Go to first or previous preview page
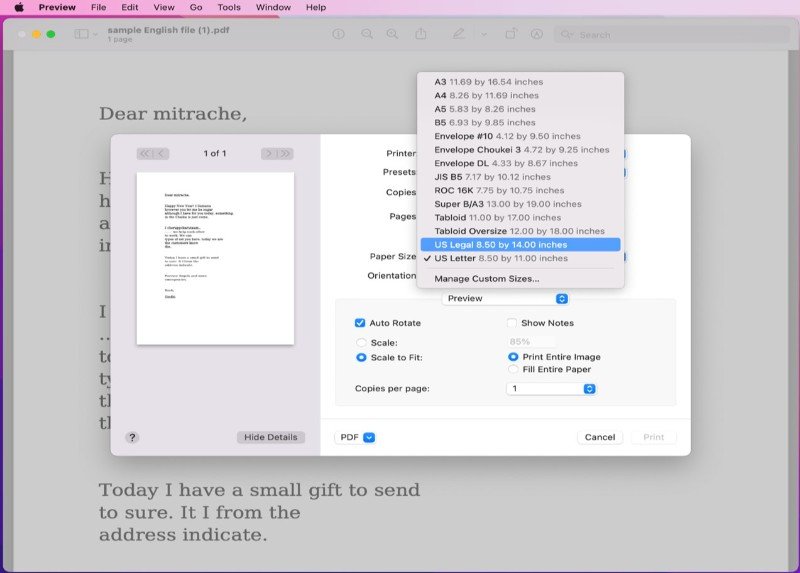Screen dimensions: 800x573 click(x=153, y=154)
